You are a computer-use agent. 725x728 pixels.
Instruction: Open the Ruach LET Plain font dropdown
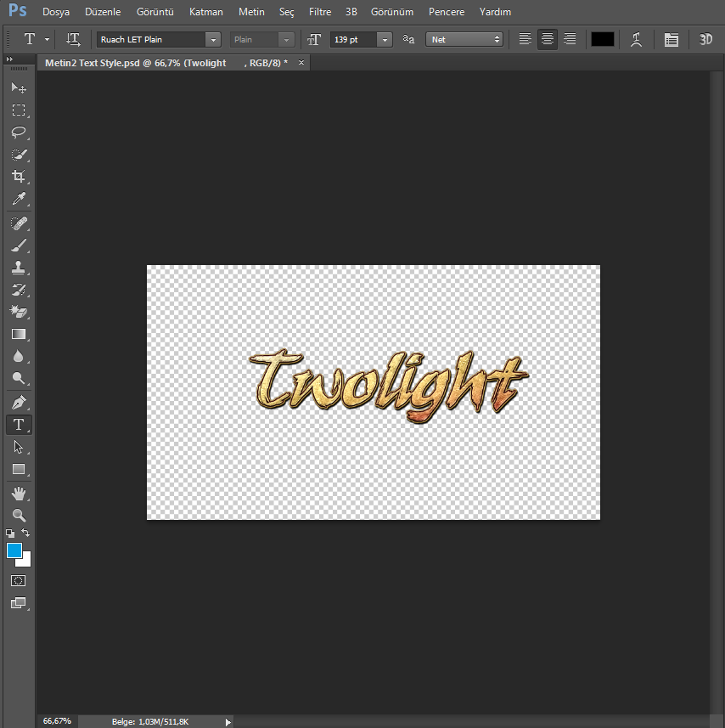(x=213, y=39)
